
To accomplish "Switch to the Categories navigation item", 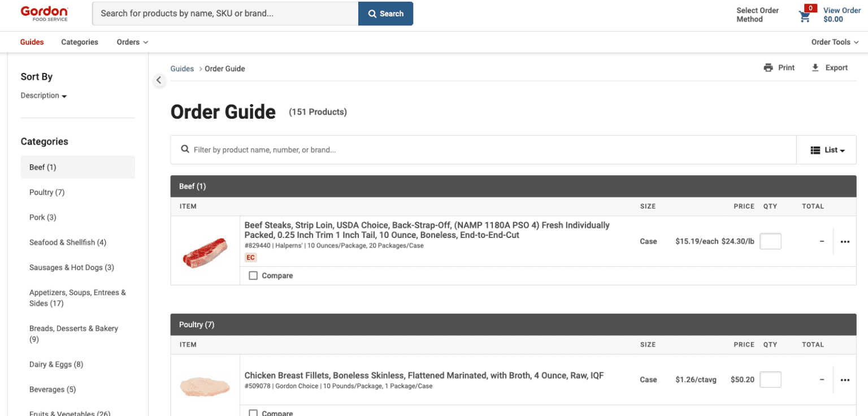I will tap(79, 42).
